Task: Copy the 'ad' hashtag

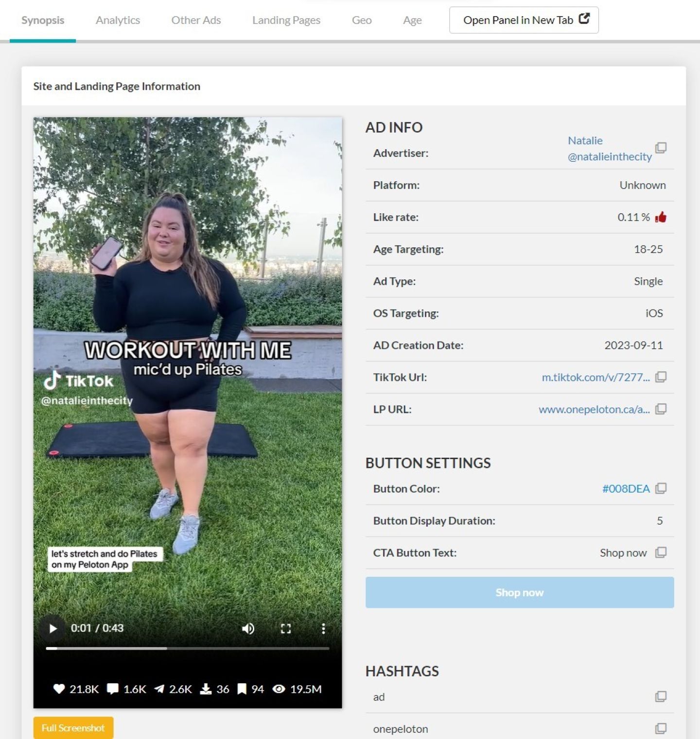Action: (660, 697)
